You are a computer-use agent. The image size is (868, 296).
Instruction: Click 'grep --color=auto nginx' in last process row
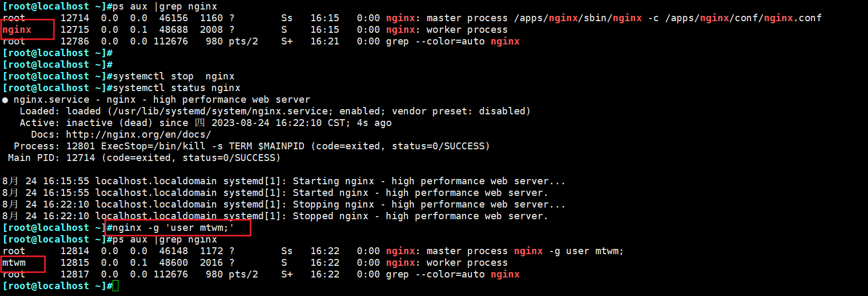tap(453, 274)
